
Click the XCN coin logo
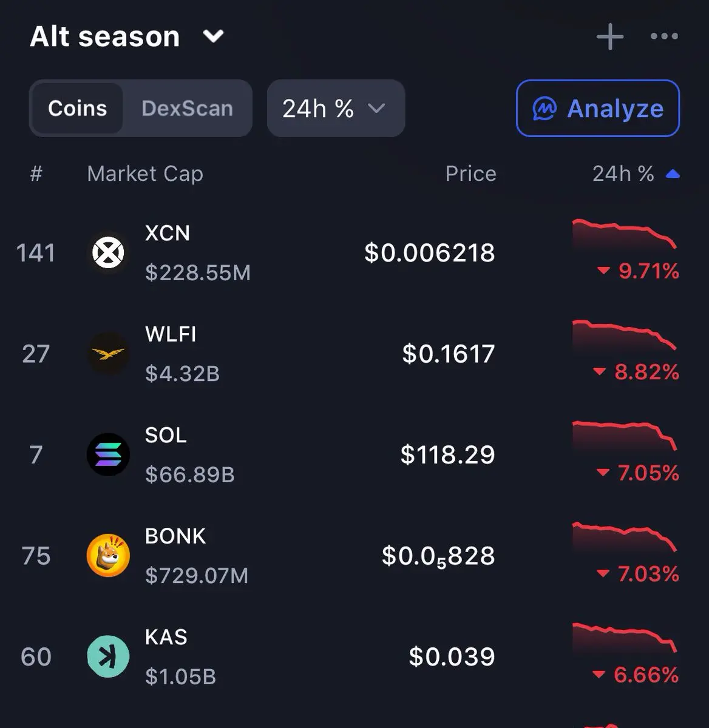click(108, 252)
